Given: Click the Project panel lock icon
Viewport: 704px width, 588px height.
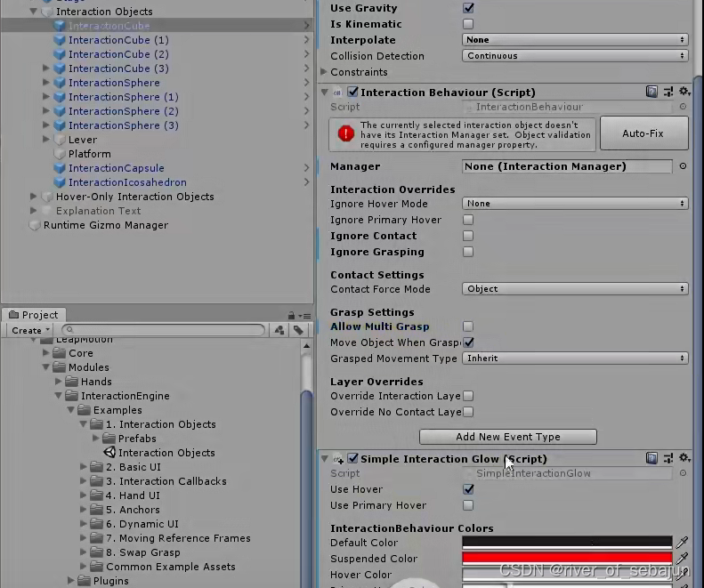Looking at the screenshot, I should pos(291,316).
